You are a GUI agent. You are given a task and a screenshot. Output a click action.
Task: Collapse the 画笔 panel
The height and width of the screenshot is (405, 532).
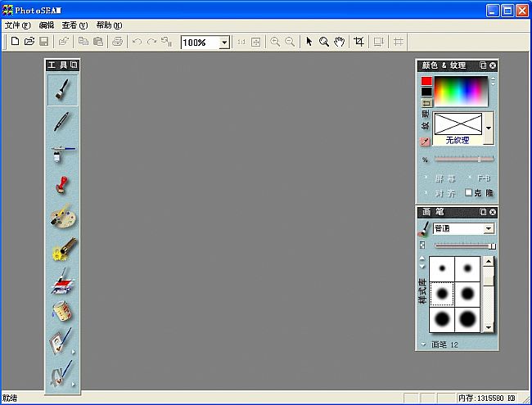click(483, 212)
